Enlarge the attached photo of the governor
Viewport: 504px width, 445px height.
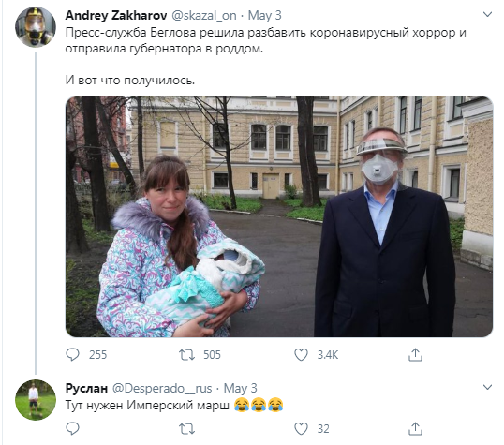coord(279,216)
